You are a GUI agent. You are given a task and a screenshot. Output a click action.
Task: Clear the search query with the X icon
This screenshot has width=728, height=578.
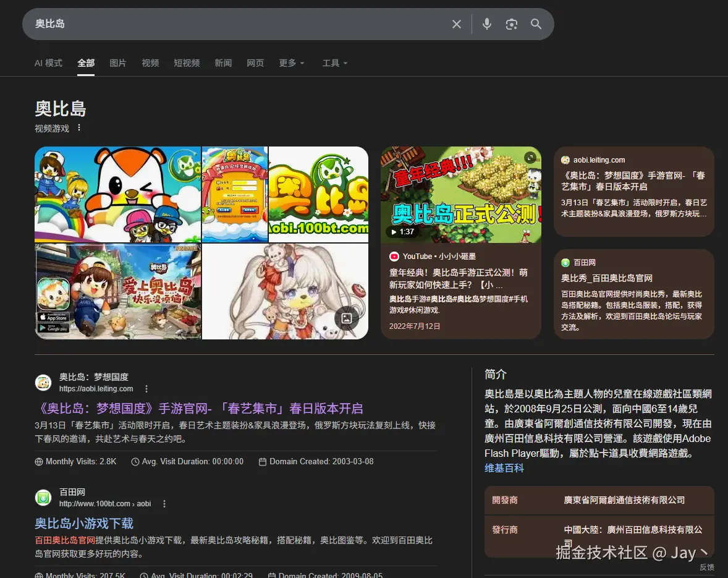pos(457,24)
